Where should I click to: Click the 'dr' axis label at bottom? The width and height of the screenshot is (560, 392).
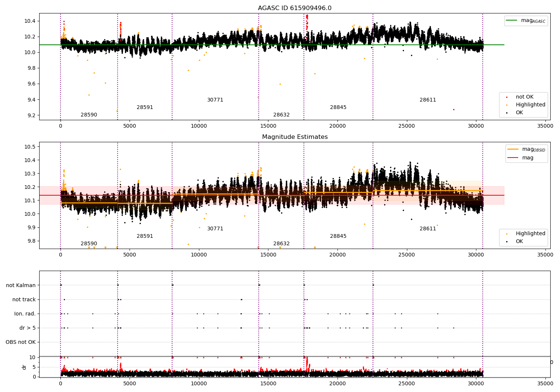point(24,367)
